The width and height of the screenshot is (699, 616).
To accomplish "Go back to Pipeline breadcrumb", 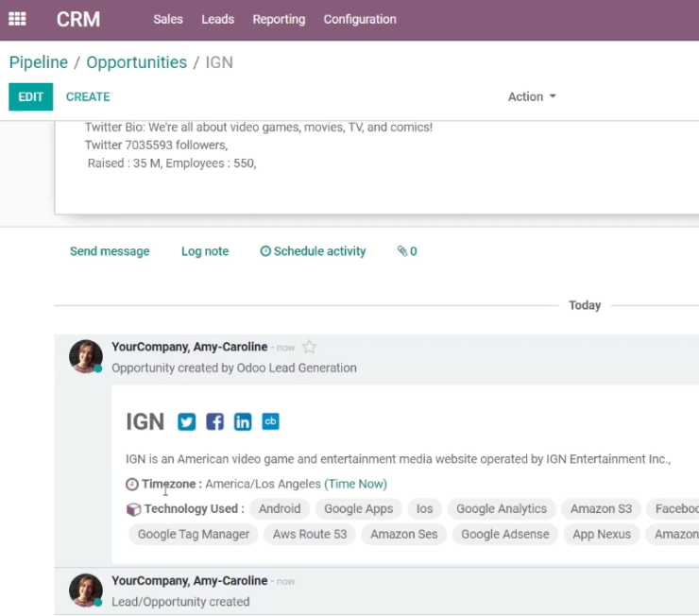I will (39, 62).
